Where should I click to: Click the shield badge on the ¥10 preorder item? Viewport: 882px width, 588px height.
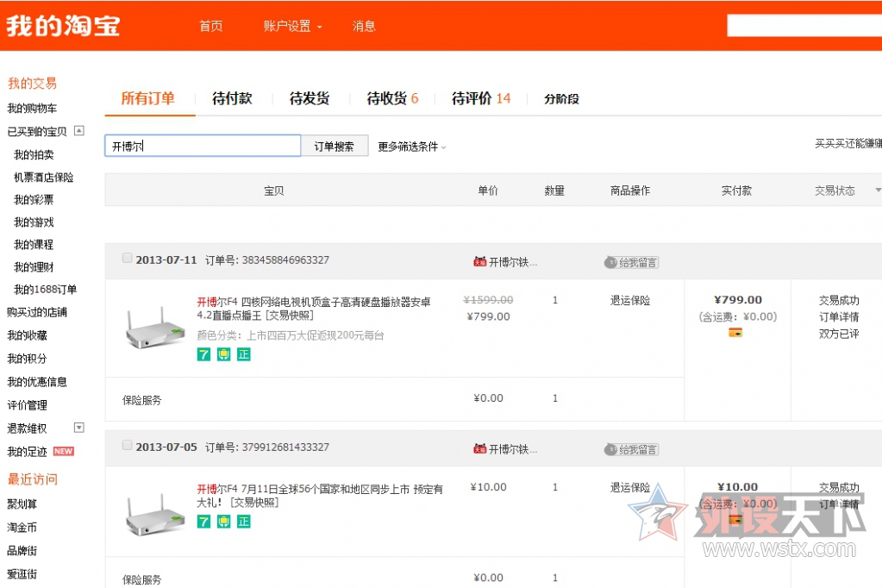pos(224,522)
